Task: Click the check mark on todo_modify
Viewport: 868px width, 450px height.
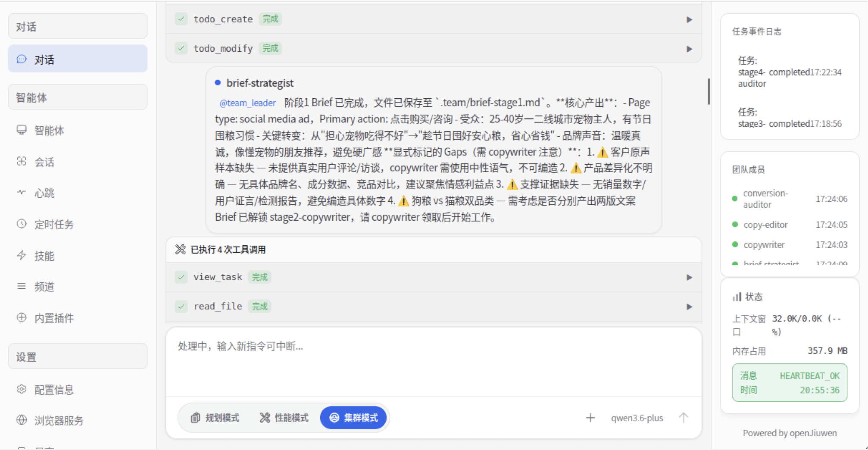Action: point(181,48)
